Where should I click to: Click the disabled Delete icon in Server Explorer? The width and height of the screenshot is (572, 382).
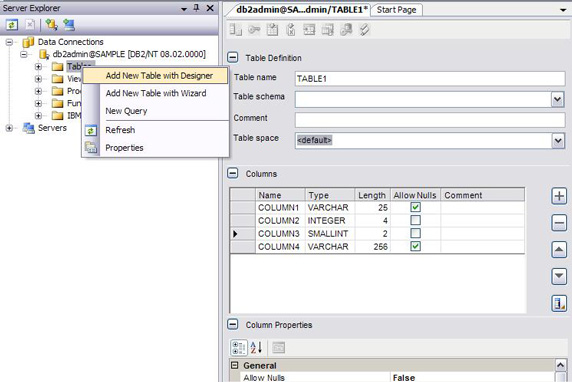tap(30, 25)
